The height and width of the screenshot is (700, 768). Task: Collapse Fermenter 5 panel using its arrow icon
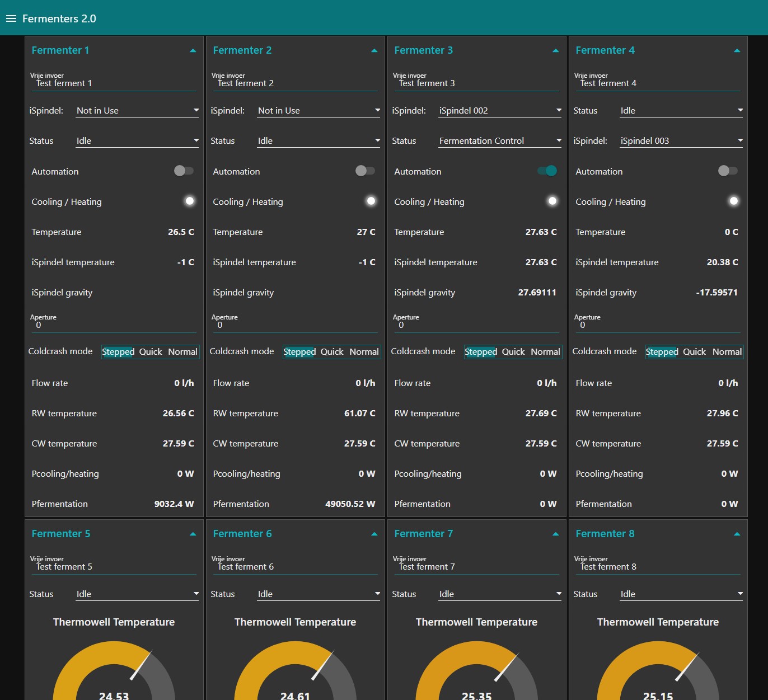click(193, 534)
